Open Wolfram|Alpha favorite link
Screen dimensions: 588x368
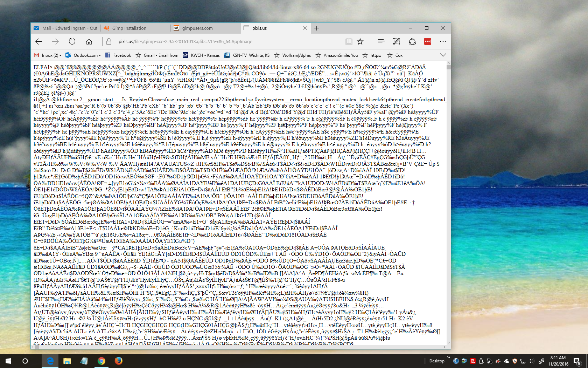[293, 55]
